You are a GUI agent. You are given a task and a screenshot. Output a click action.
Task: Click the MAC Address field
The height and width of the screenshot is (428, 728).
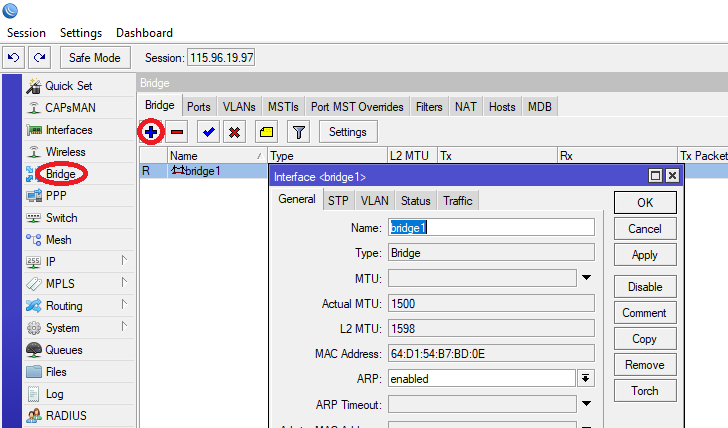(491, 353)
